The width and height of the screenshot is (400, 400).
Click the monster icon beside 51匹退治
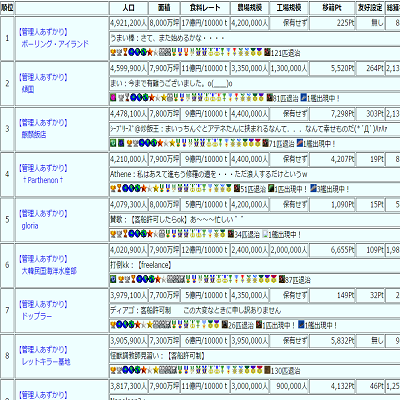click(x=237, y=189)
